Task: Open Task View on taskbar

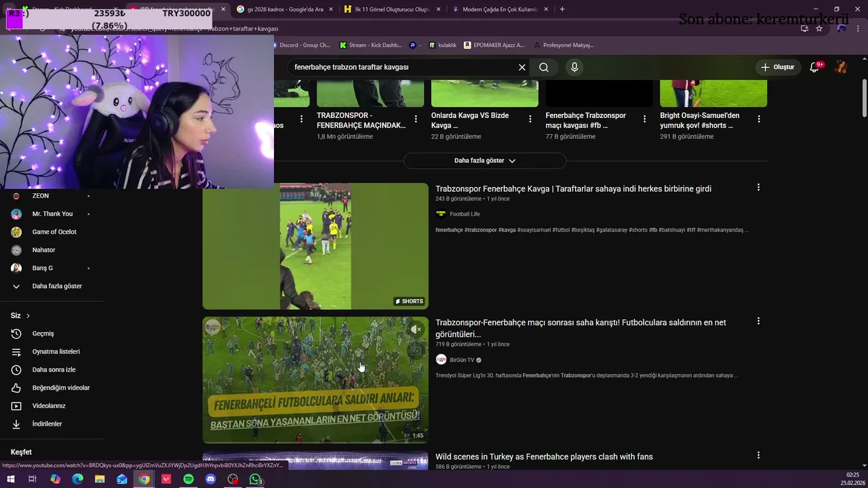Action: [32, 479]
